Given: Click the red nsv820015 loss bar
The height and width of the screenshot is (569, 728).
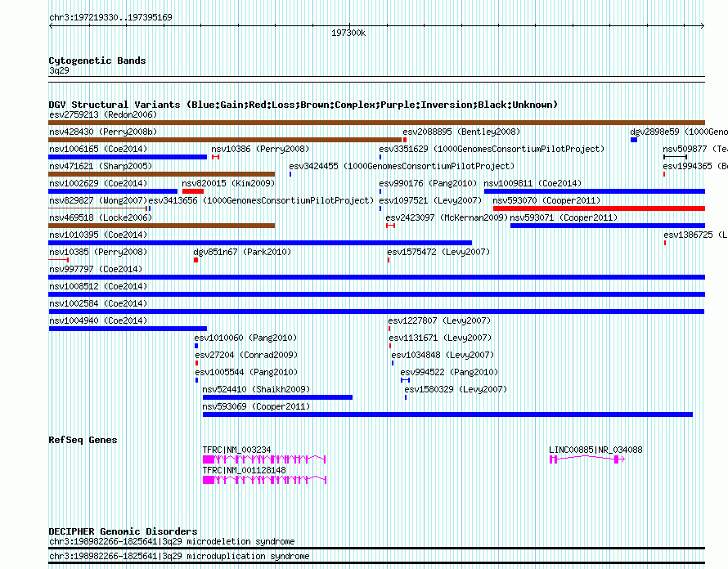Looking at the screenshot, I should (193, 191).
